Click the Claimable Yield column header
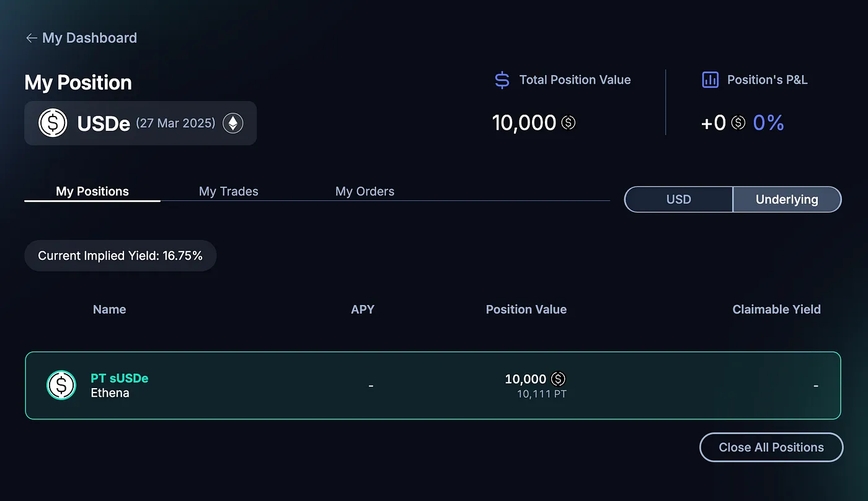 776,309
